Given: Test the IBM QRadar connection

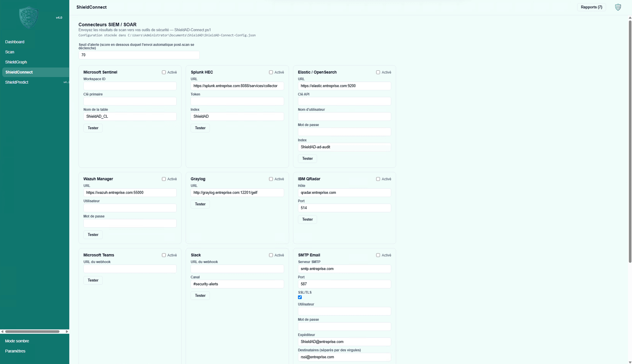Looking at the screenshot, I should tap(307, 219).
